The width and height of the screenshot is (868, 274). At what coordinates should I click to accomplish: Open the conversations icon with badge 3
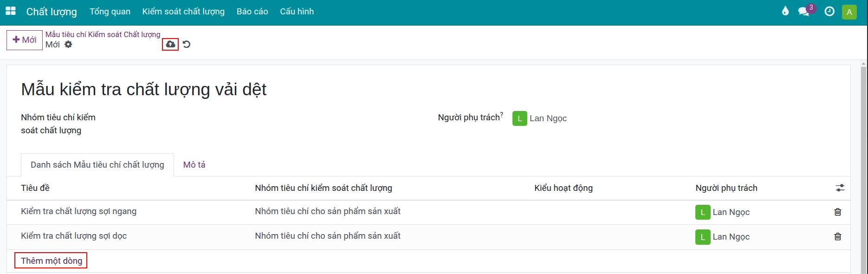[x=805, y=11]
